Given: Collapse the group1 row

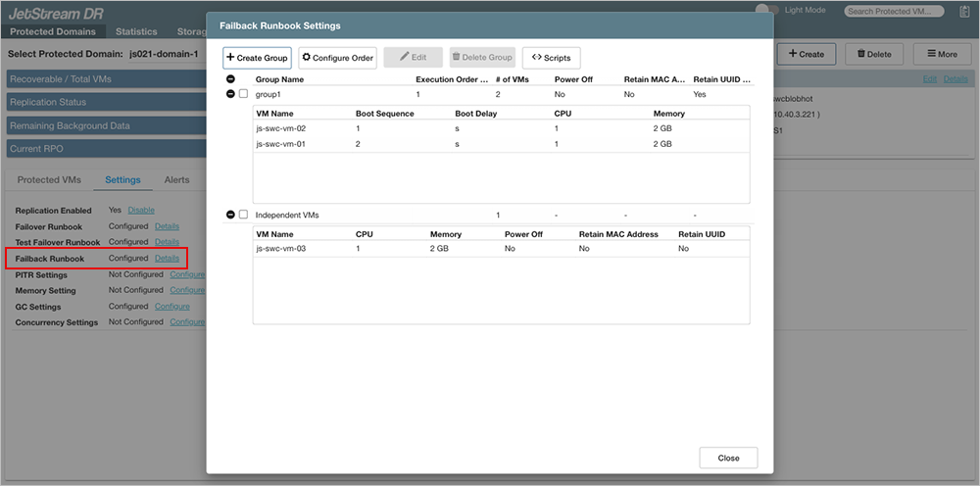Looking at the screenshot, I should pyautogui.click(x=230, y=94).
